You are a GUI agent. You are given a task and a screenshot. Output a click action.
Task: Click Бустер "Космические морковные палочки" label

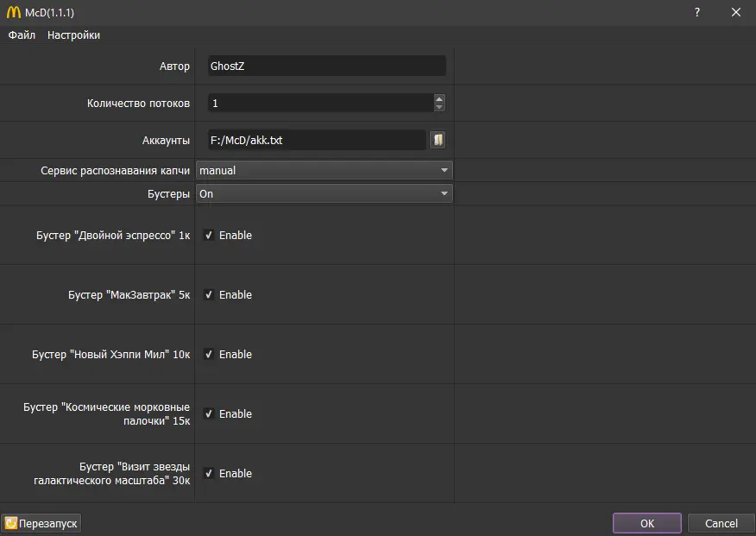106,413
